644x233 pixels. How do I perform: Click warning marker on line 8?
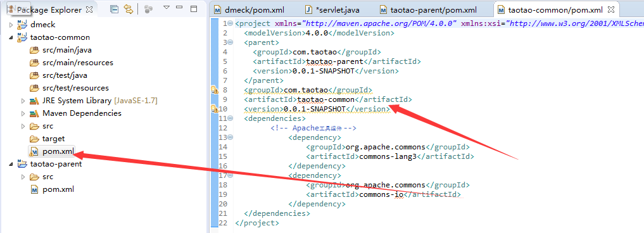tap(214, 90)
